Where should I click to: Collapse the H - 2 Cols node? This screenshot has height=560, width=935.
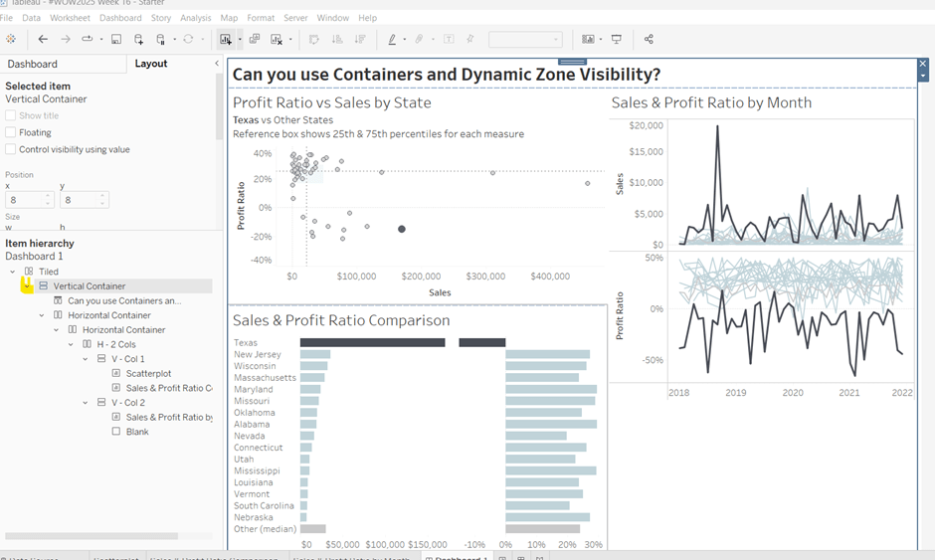coord(71,344)
